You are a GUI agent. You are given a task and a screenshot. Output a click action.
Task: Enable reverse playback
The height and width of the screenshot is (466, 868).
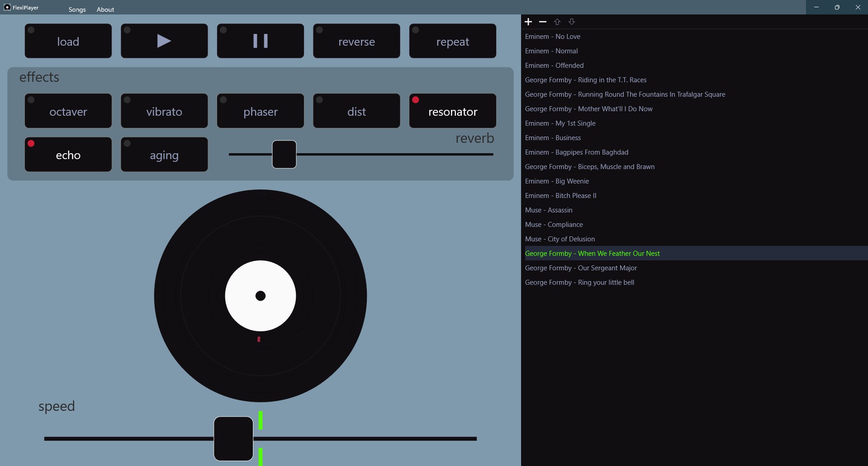[x=356, y=41]
